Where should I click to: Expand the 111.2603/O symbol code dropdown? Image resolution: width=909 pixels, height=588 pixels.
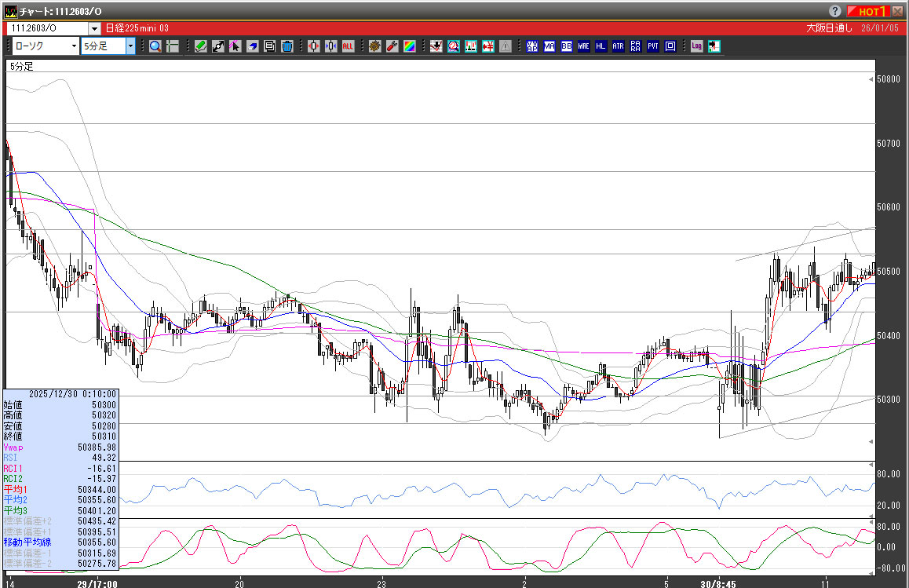[x=94, y=28]
